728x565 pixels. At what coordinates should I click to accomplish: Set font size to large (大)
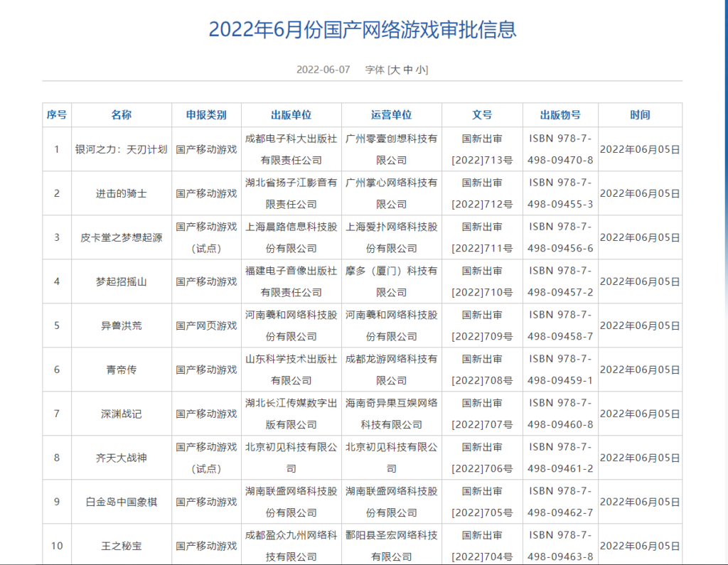point(395,70)
